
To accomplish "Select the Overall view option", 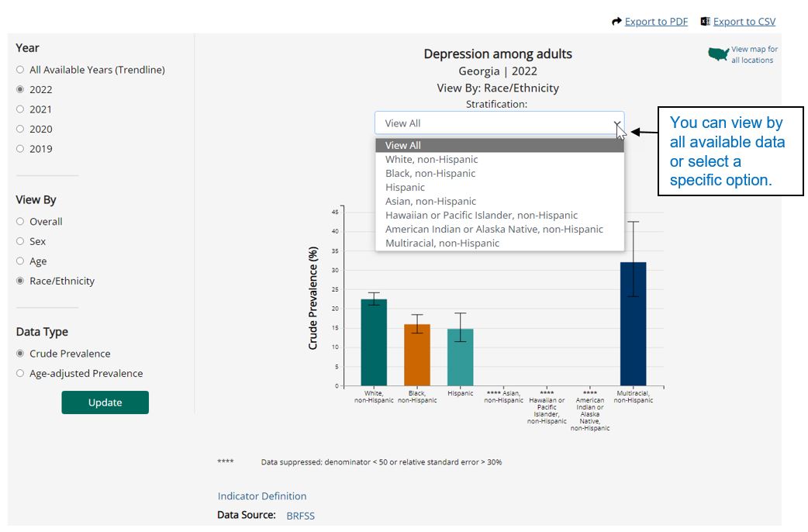I will click(22, 221).
